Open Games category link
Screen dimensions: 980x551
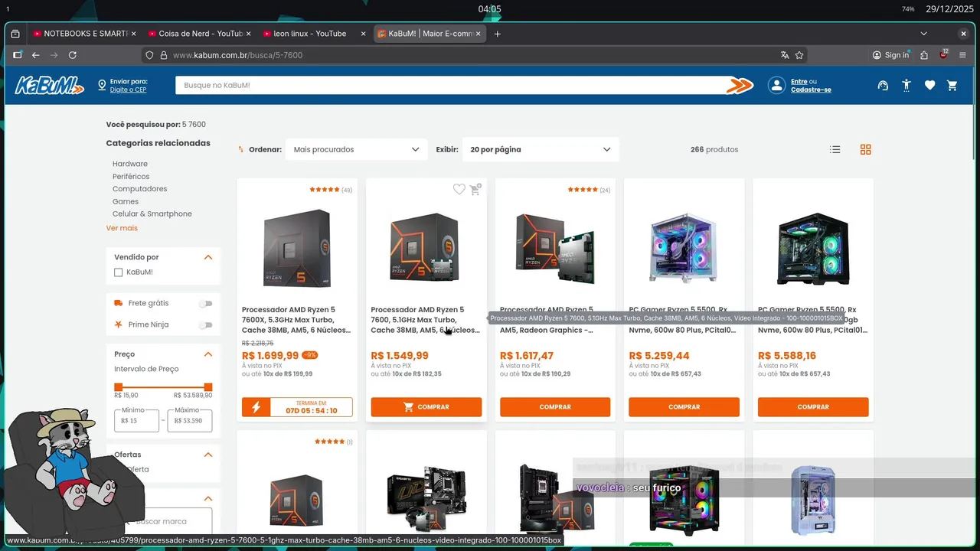pyautogui.click(x=126, y=201)
